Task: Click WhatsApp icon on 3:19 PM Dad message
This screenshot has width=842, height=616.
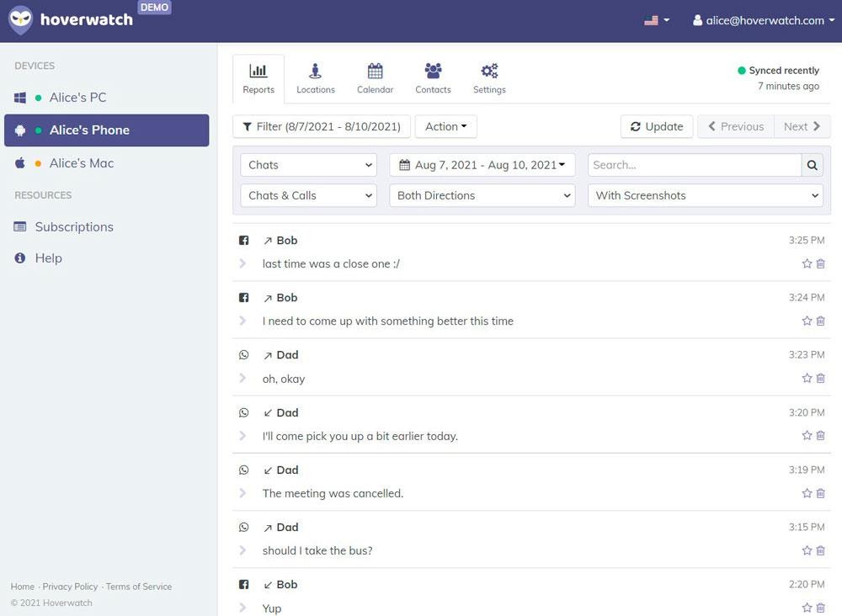Action: 244,470
